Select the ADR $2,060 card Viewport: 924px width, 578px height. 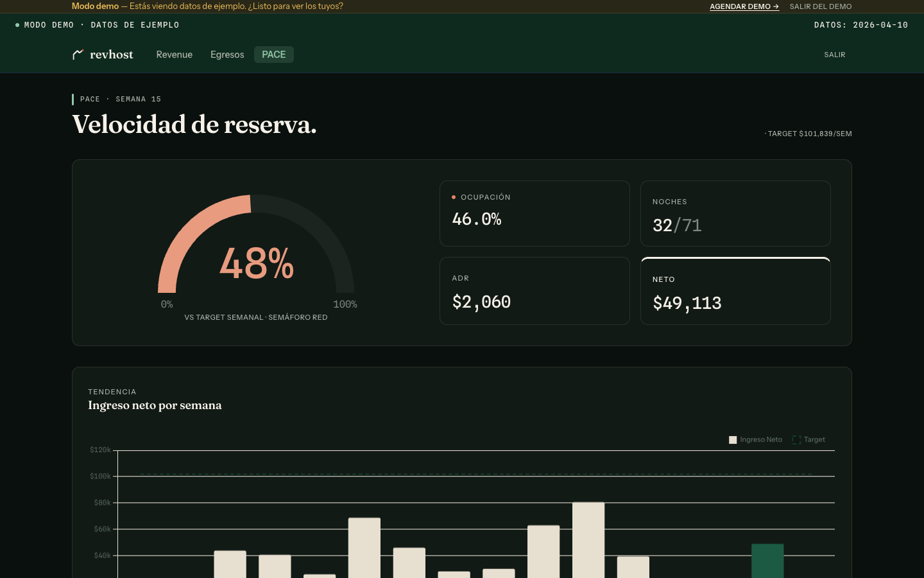[x=535, y=291]
